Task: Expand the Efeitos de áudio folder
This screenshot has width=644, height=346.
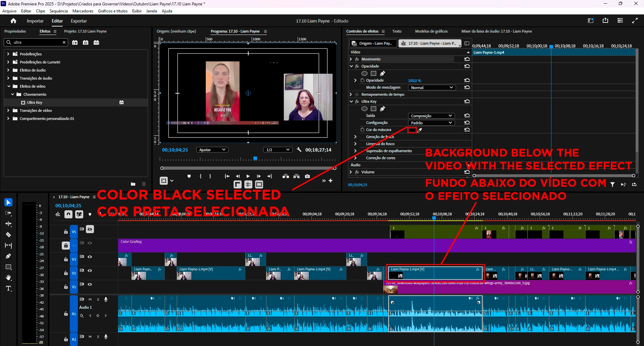Action: (8, 70)
